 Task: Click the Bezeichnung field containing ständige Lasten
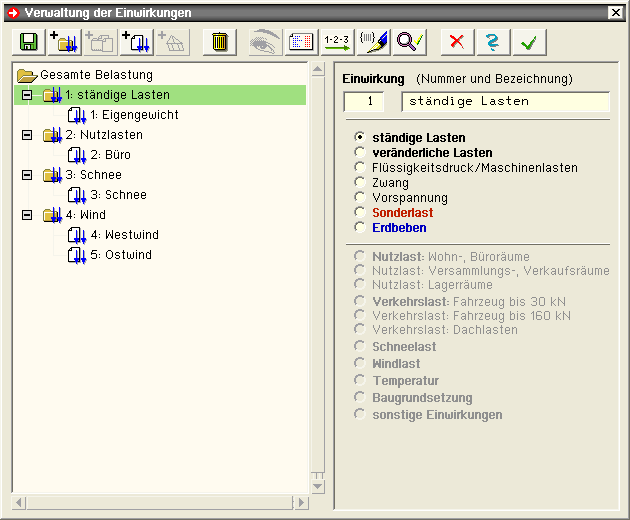505,101
